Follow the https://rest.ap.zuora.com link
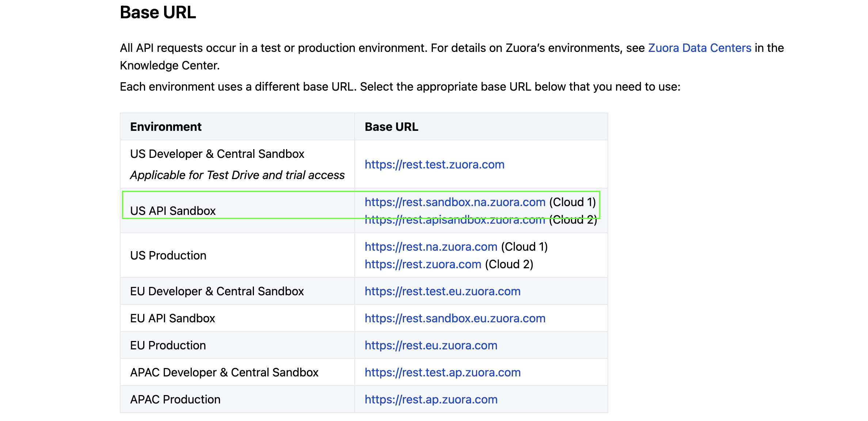The width and height of the screenshot is (868, 421). tap(431, 399)
